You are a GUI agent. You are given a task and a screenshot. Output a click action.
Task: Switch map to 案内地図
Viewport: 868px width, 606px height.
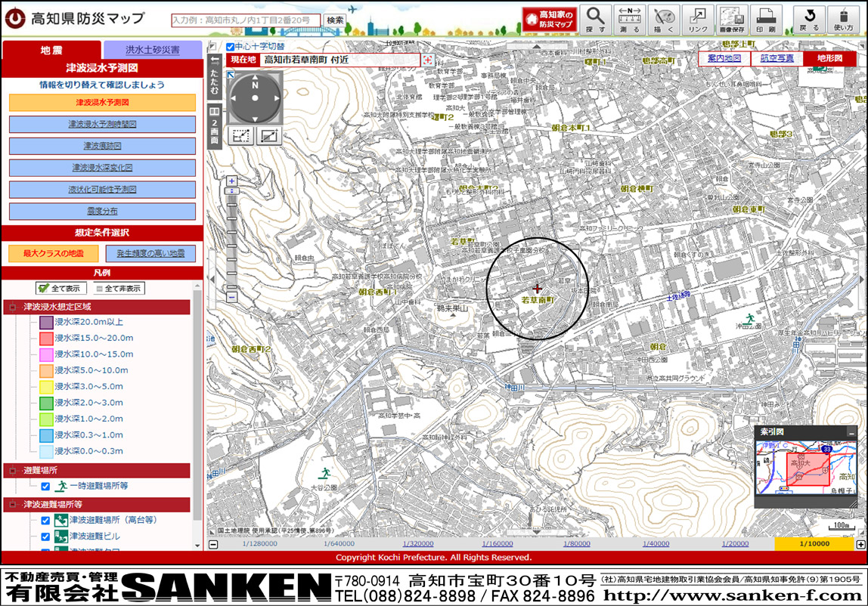tap(724, 59)
